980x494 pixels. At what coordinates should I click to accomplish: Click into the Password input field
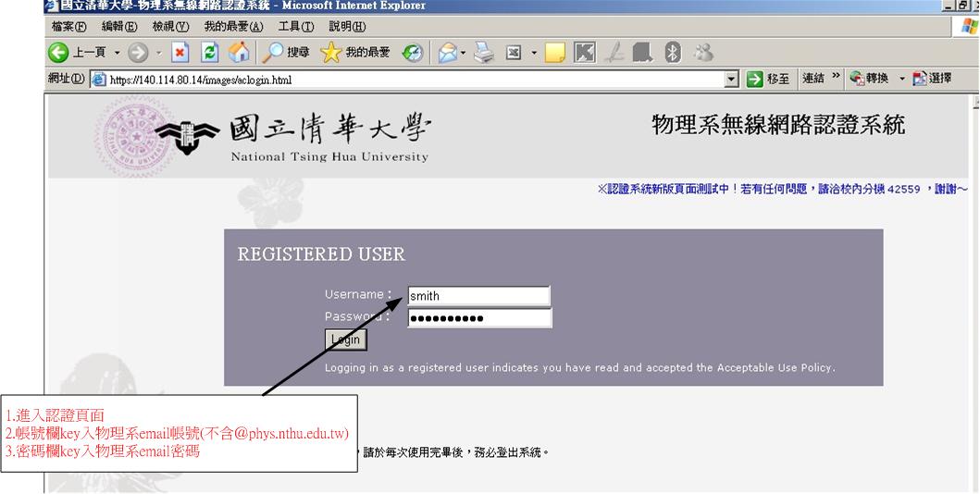pyautogui.click(x=478, y=319)
